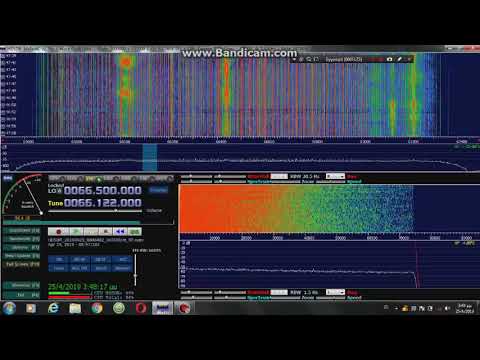Adjust the Volume slider

pos(95,211)
